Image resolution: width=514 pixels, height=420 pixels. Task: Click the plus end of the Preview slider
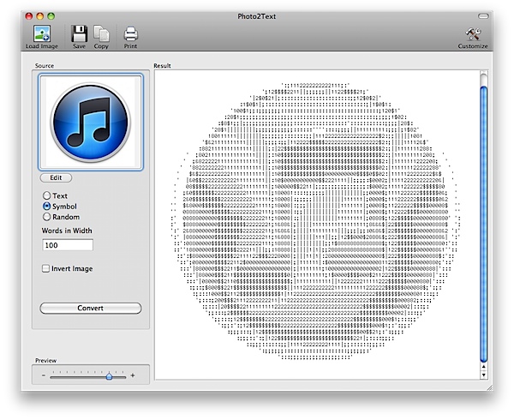133,375
